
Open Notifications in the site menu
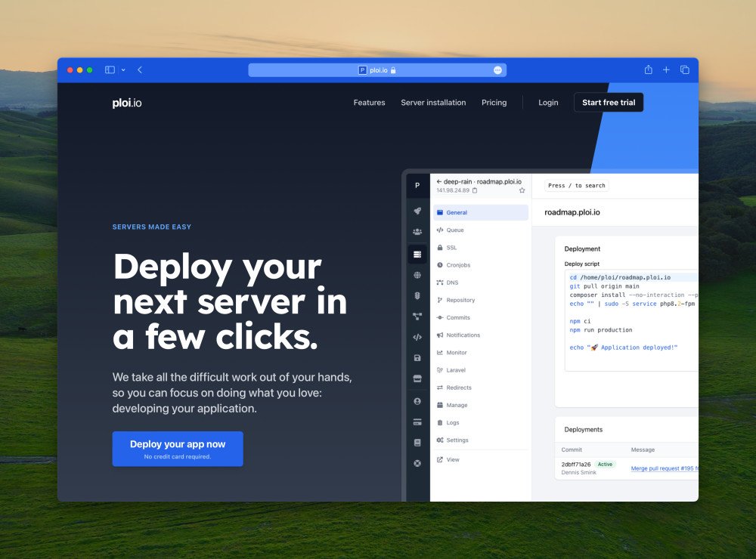[481, 335]
